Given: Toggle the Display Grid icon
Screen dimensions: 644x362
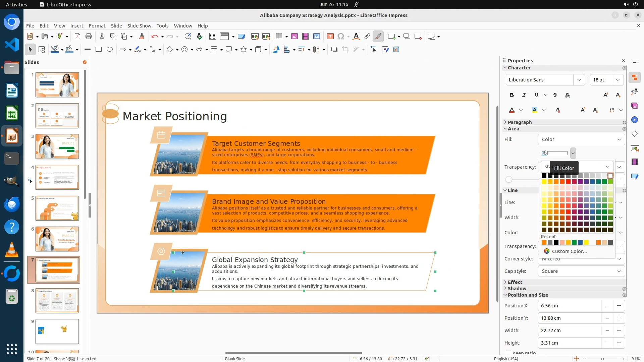Looking at the screenshot, I should [212, 36].
